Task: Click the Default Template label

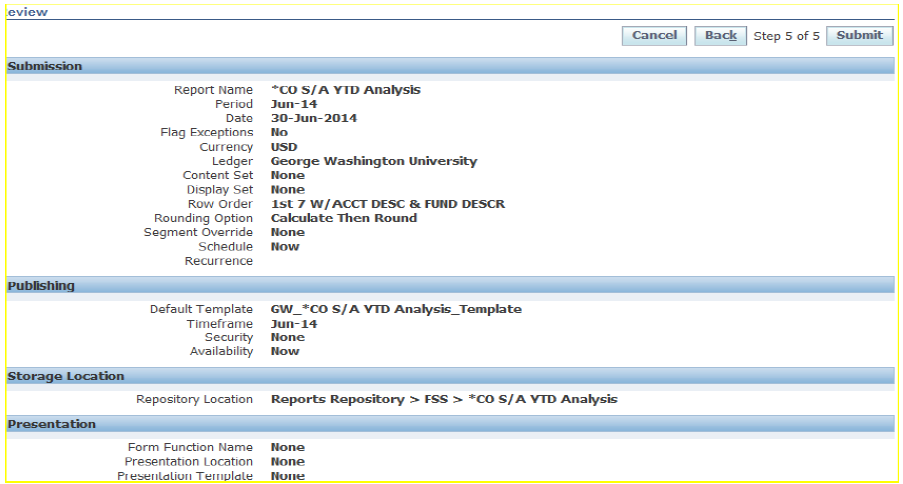Action: pos(201,309)
